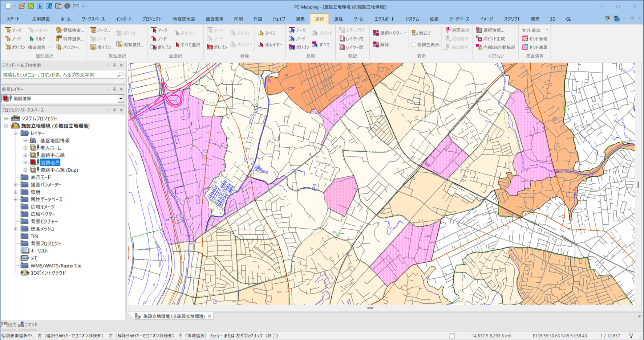Click the 領域検索 selection tool icon

tap(59, 30)
